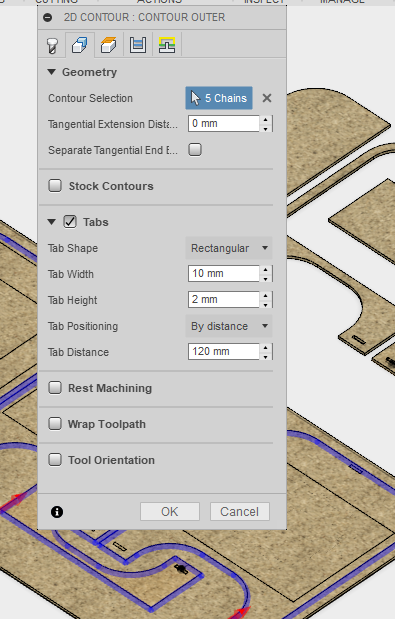Collapse the Tabs section
This screenshot has height=619, width=395.
click(51, 222)
